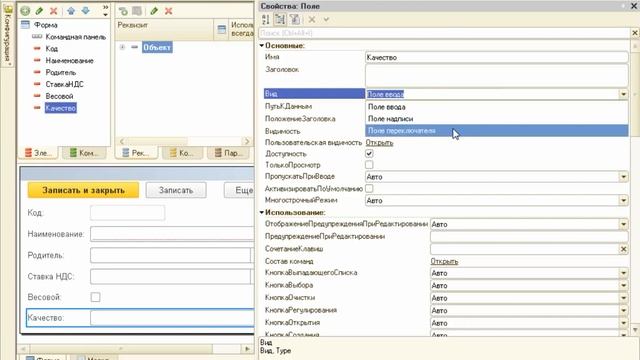Clear the СочетаниеКлавиш field
This screenshot has width=640, height=360.
point(623,249)
